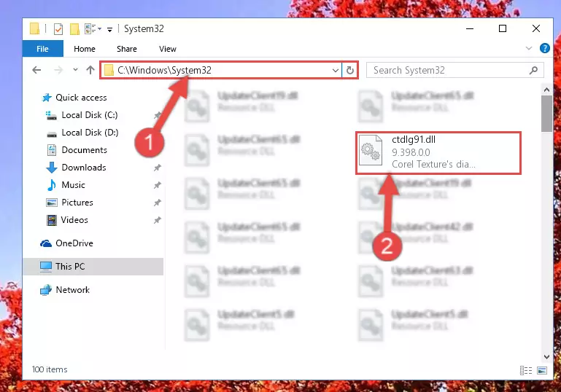Click the Documents page icon in sidebar
Viewport: 561px width, 392px height.
[52, 150]
